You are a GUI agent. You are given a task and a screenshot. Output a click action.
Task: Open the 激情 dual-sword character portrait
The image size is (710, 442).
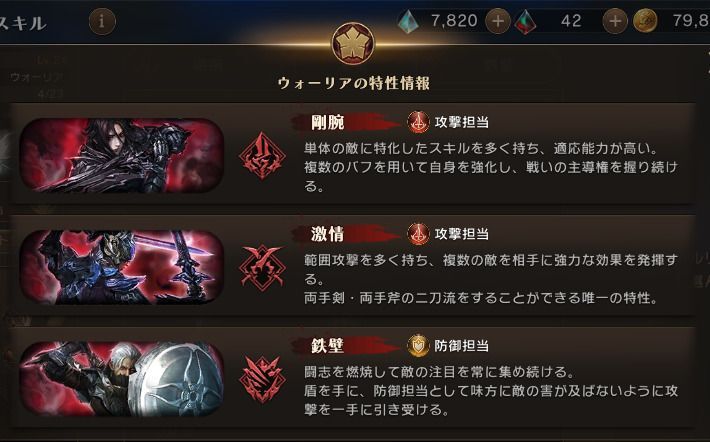[122, 267]
